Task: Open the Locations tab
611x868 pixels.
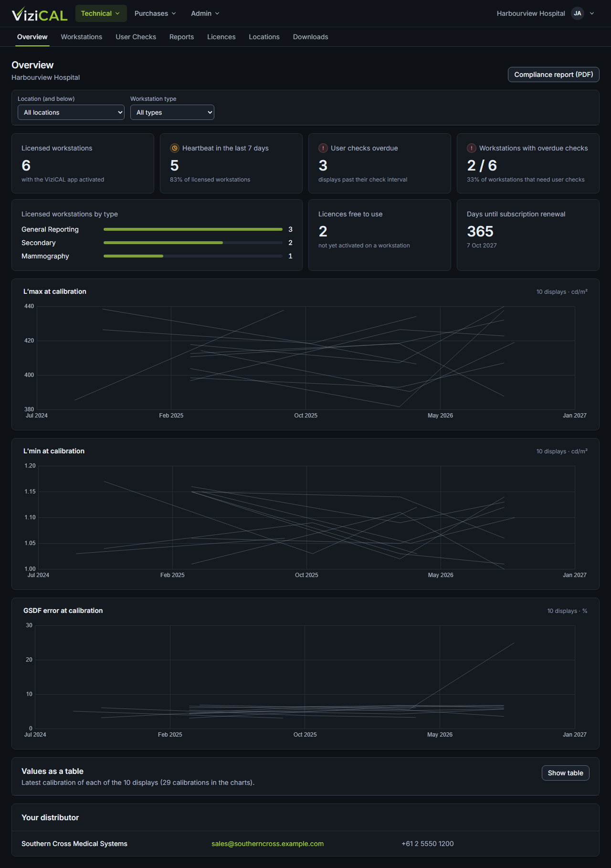Action: (264, 37)
